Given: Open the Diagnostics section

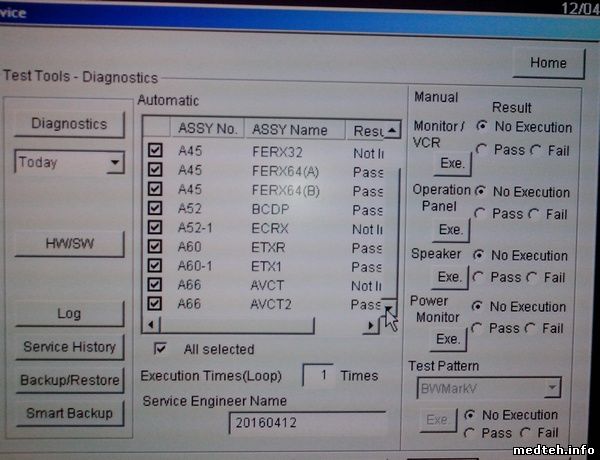Looking at the screenshot, I should pos(69,124).
